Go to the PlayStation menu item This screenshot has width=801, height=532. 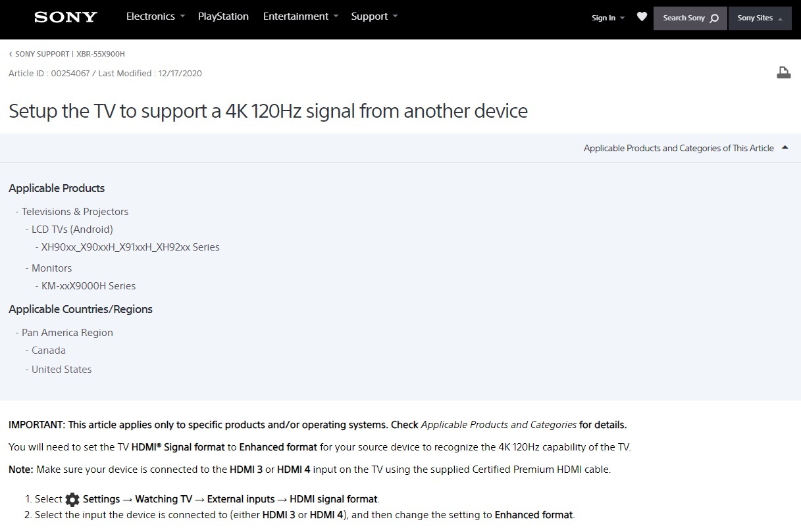(x=223, y=16)
